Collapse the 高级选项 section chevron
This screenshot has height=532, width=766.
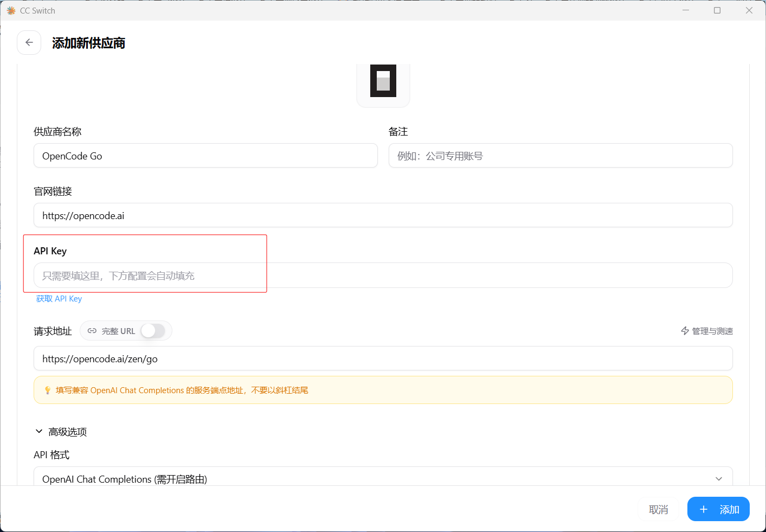(x=39, y=432)
